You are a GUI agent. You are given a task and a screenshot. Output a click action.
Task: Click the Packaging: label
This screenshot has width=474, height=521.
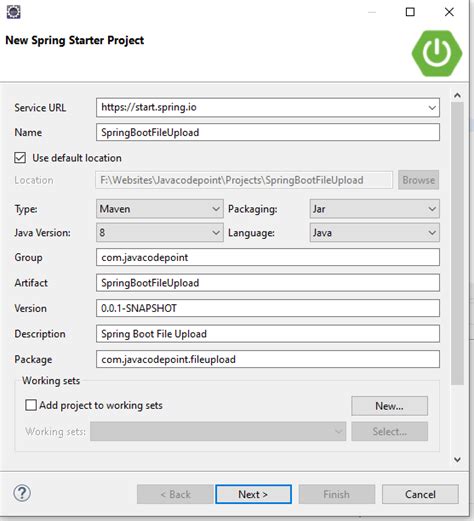[253, 209]
